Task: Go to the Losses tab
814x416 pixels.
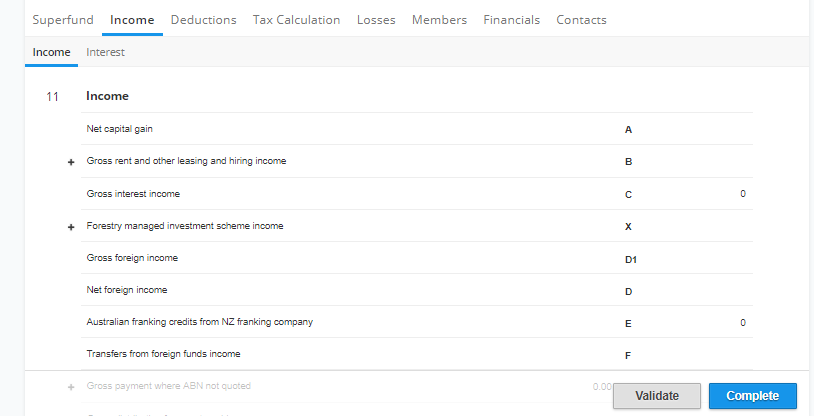Action: (376, 20)
